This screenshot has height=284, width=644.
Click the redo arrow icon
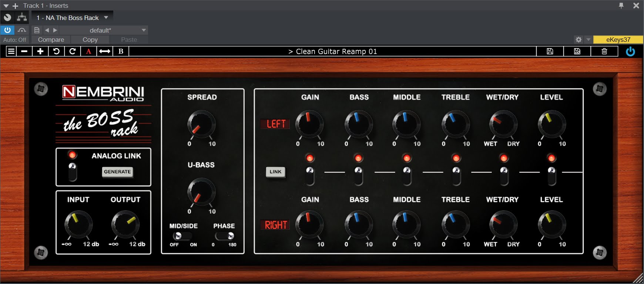(73, 51)
